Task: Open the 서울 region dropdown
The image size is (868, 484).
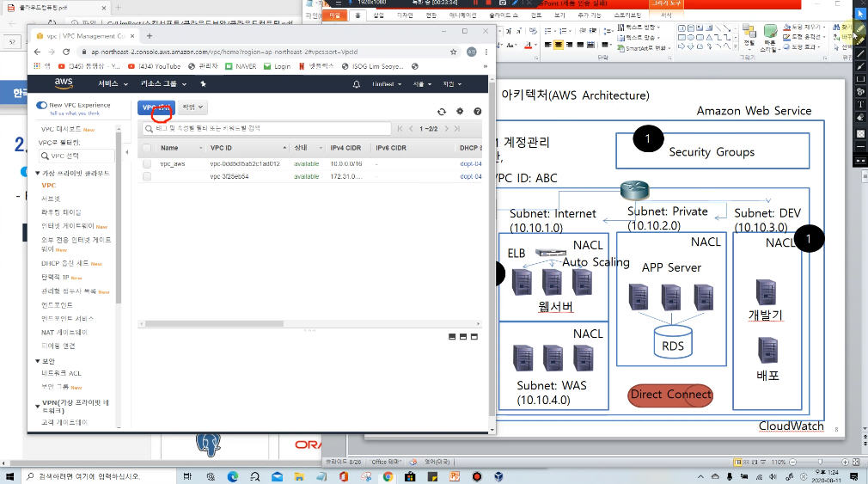Action: coord(422,84)
